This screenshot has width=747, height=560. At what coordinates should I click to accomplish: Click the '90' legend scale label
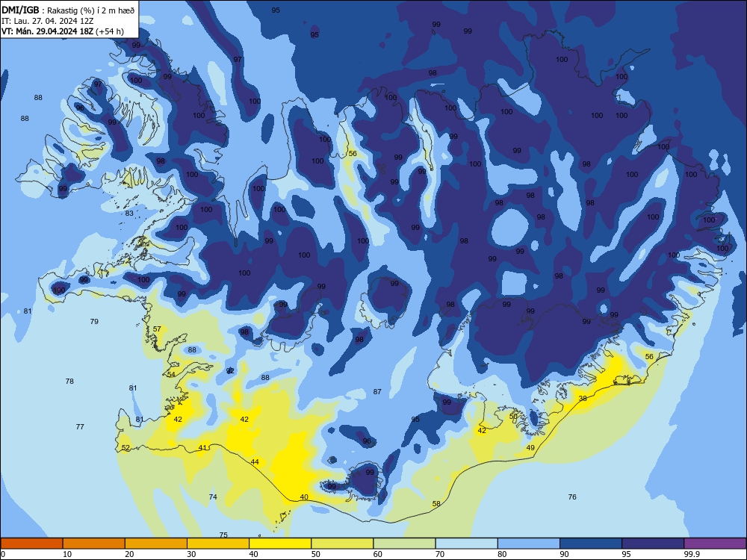(564, 554)
